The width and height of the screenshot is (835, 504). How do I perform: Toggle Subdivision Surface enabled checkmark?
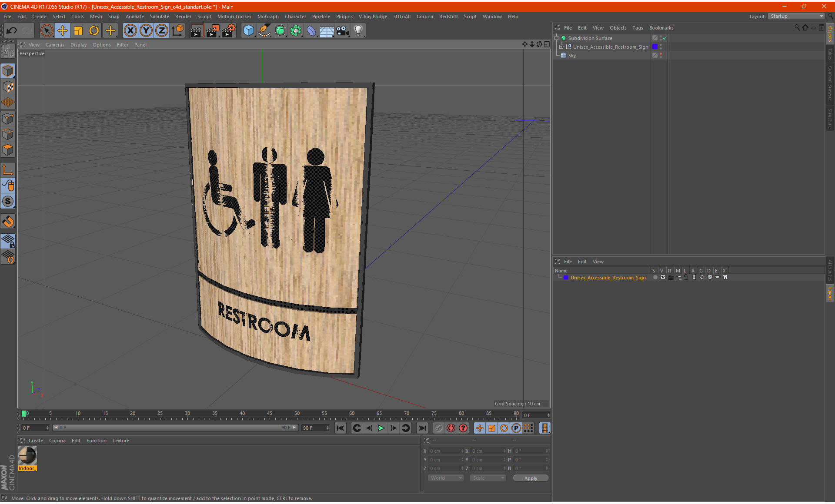665,38
